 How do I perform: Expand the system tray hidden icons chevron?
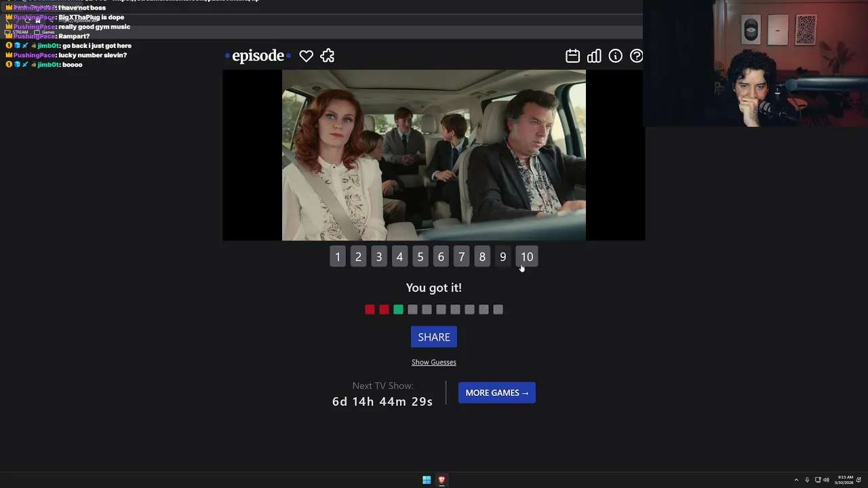click(x=796, y=480)
